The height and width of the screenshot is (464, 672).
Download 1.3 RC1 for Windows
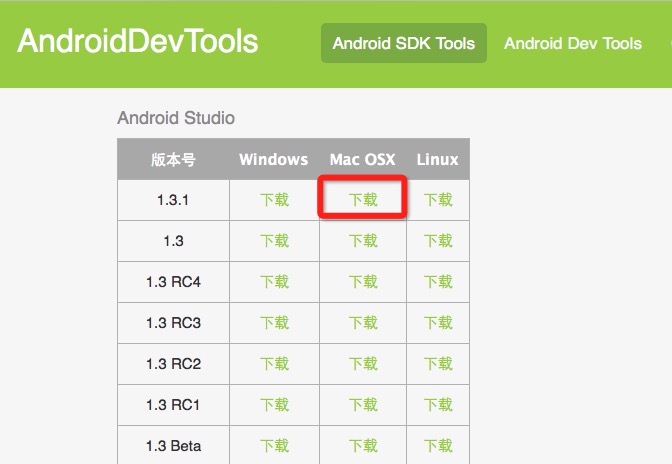pyautogui.click(x=275, y=405)
